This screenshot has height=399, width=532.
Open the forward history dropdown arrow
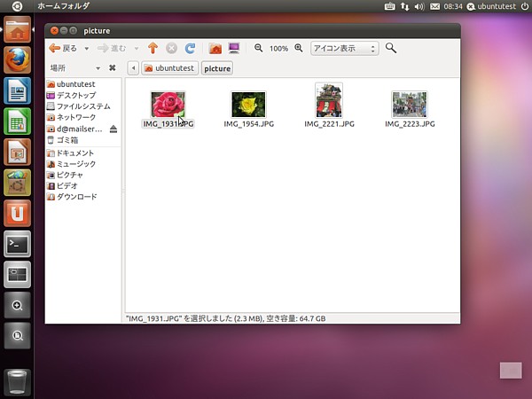pos(137,49)
